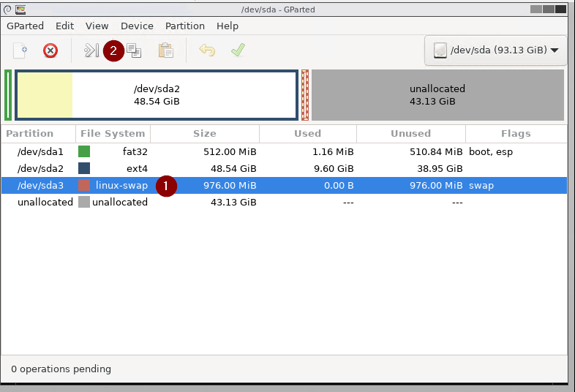Open the Partition menu
Viewport: 575px width, 392px height.
185,26
